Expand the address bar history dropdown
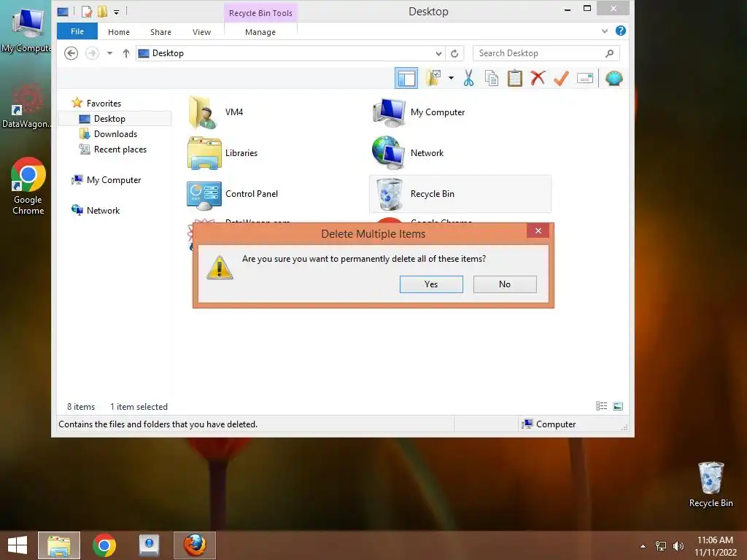The image size is (747, 560). pyautogui.click(x=438, y=53)
